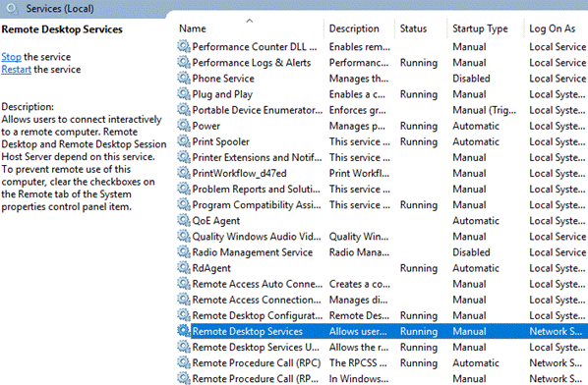Select the Performance Logs & Alerts service name

pos(252,63)
